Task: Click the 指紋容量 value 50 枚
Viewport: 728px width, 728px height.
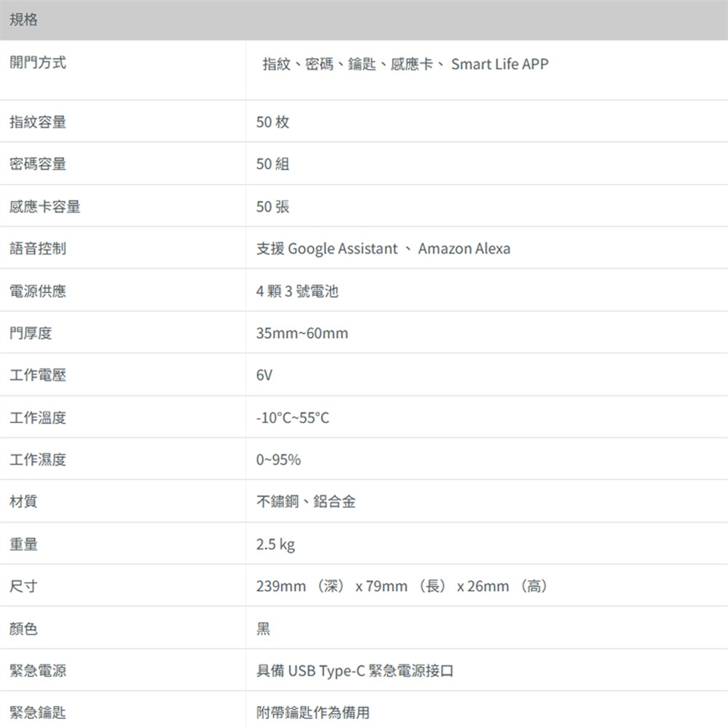Action: [x=273, y=122]
